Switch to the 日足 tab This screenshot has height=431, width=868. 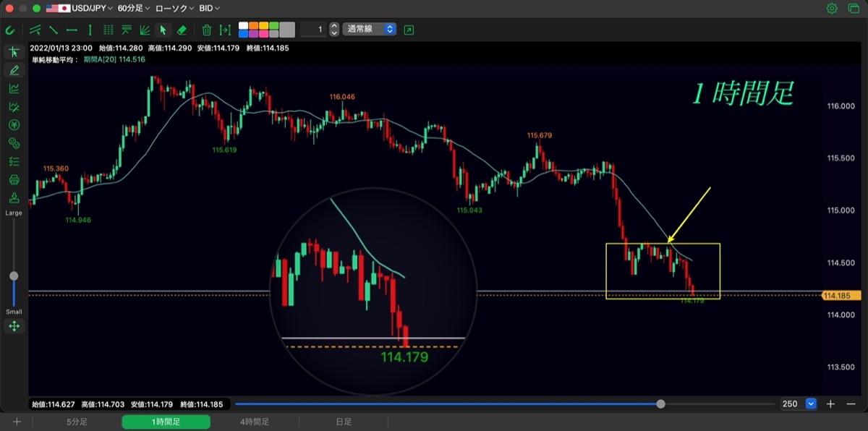pos(344,422)
